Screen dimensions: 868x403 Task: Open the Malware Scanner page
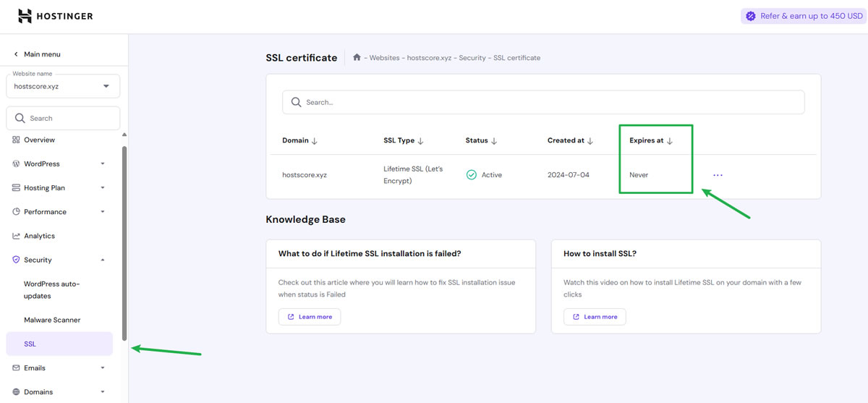[52, 320]
